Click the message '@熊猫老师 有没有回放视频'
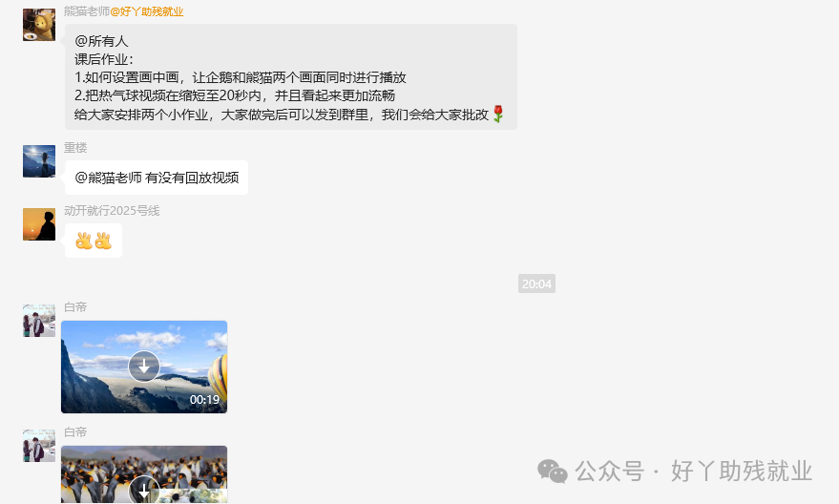839x504 pixels. pos(157,178)
